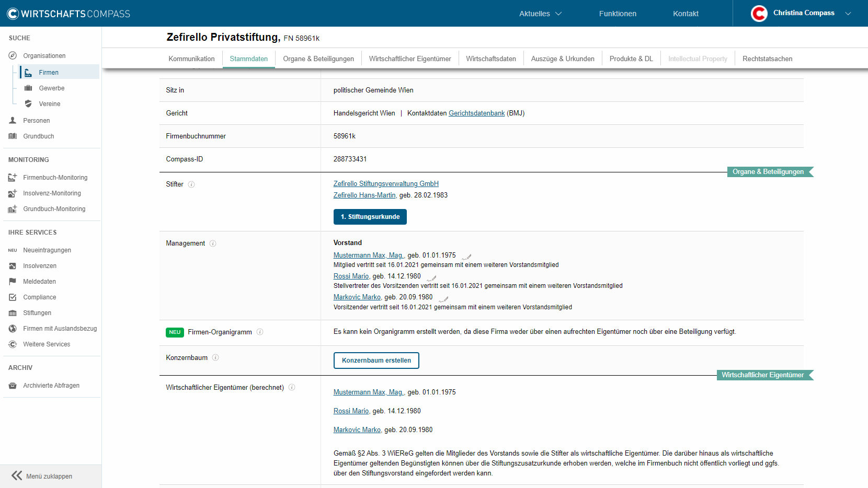Image resolution: width=868 pixels, height=488 pixels.
Task: Open Christina Compass user menu chevron
Action: pos(848,14)
